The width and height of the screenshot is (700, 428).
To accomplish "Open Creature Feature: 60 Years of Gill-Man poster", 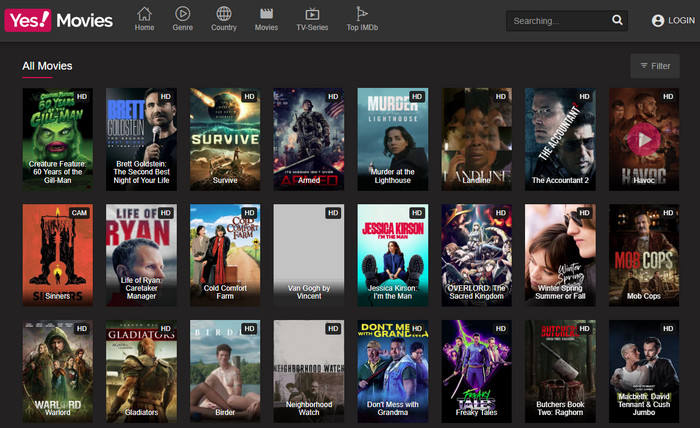I will point(58,139).
